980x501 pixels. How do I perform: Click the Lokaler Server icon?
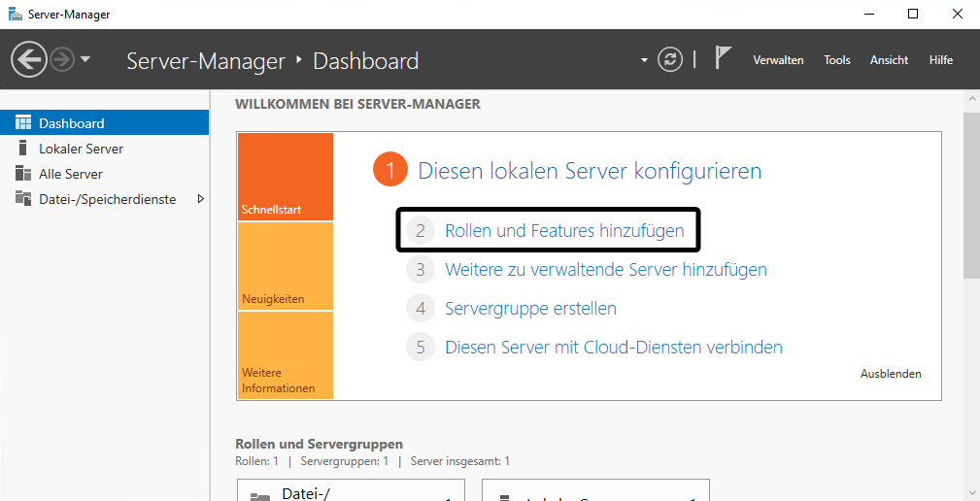(x=23, y=148)
